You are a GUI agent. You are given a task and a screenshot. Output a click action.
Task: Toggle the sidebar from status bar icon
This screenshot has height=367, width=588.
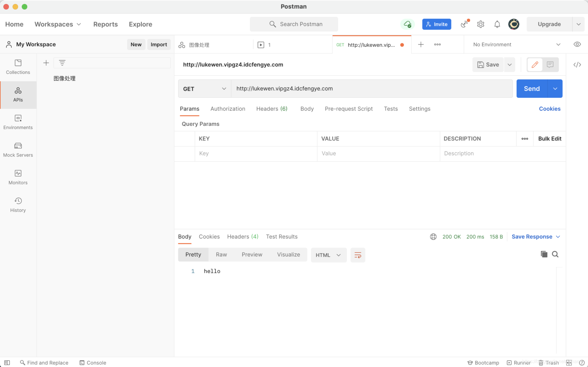pyautogui.click(x=7, y=362)
